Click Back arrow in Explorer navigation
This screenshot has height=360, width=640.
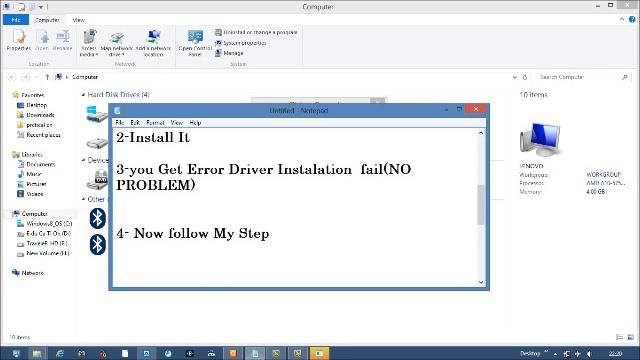(12, 77)
